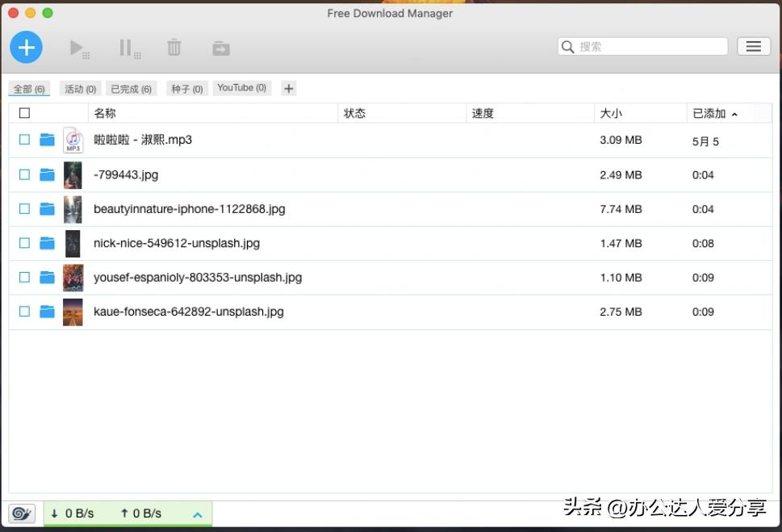Click the magnifier icon in the search box
Viewport: 782px width, 532px height.
click(x=567, y=46)
